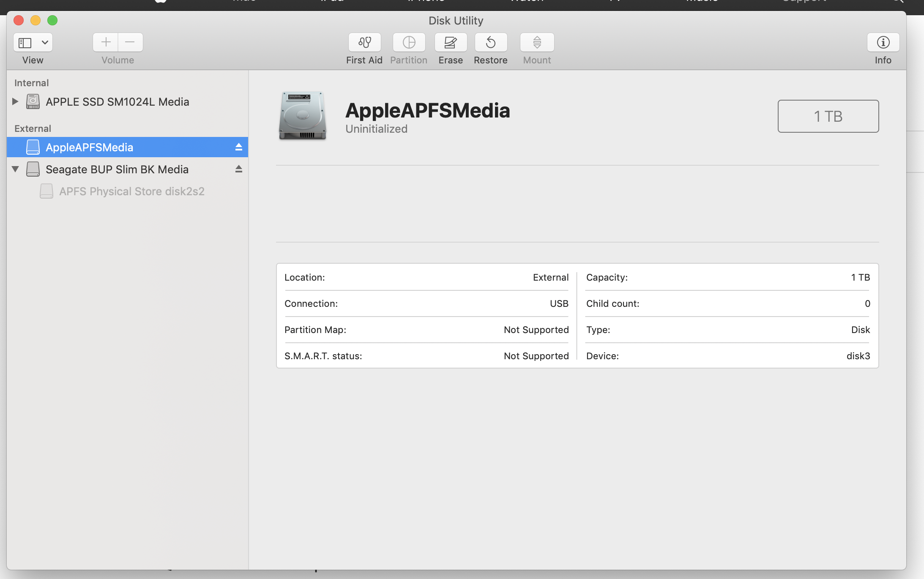924x579 pixels.
Task: Collapse Seagate BUP Slim BK Media
Action: 15,169
